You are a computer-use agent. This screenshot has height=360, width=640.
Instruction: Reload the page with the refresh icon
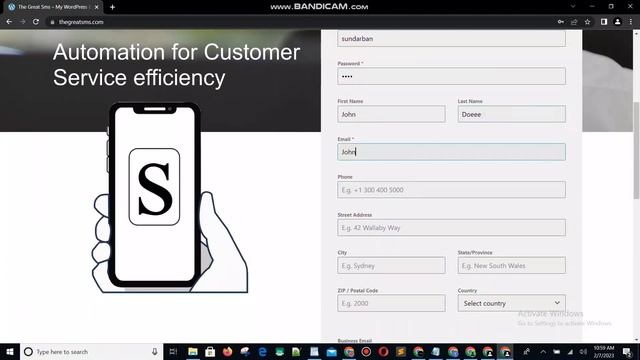(36, 22)
